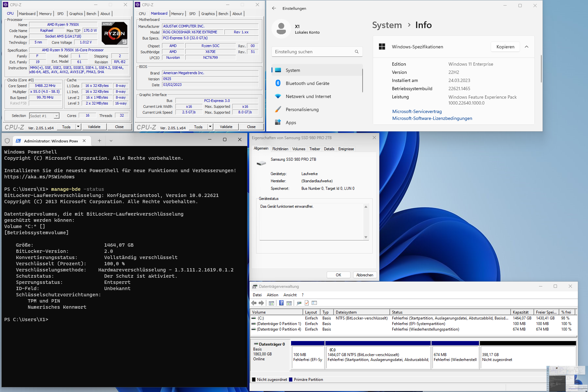This screenshot has width=588, height=392.
Task: Open Bench tab in right CPU-Z window
Action: click(223, 14)
